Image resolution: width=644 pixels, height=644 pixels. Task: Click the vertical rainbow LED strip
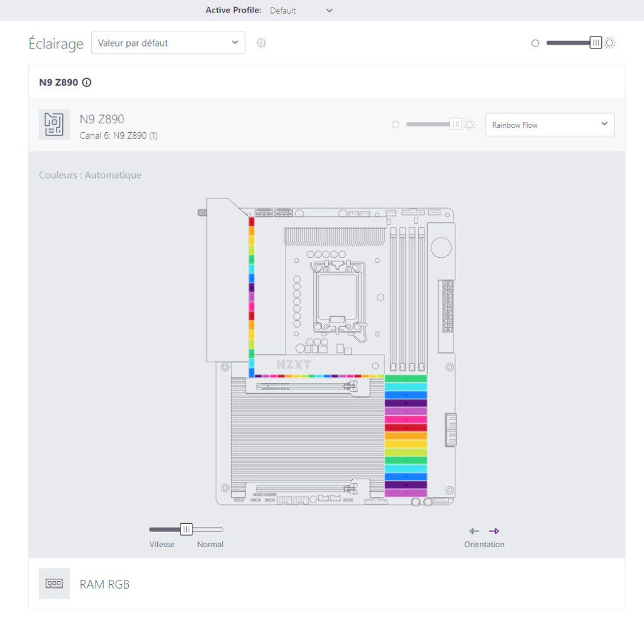click(252, 297)
